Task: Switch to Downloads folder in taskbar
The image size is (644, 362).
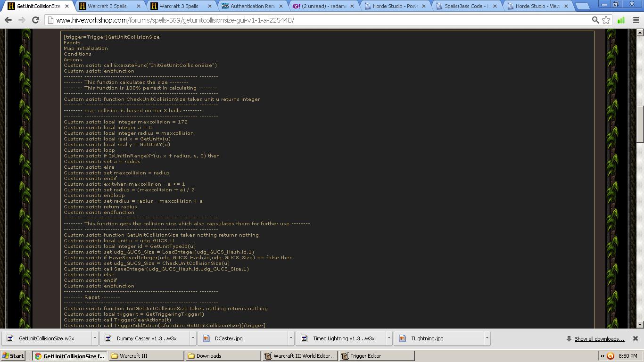Action: 223,356
